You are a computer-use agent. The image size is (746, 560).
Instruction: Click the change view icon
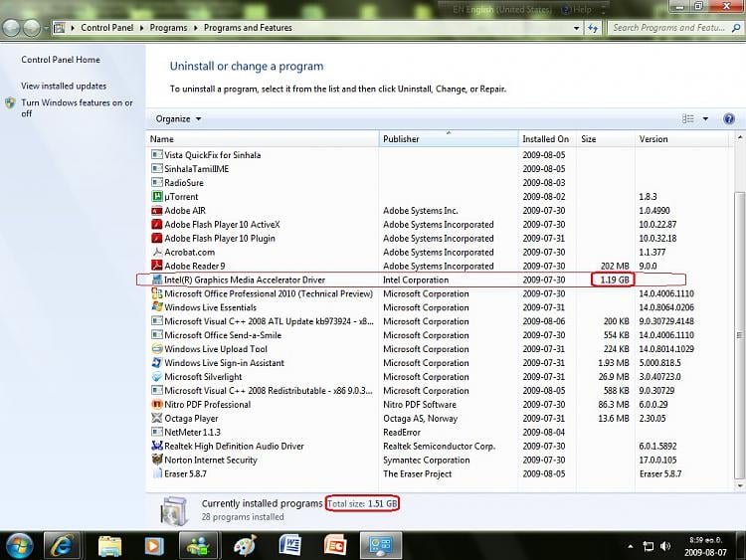click(x=688, y=119)
